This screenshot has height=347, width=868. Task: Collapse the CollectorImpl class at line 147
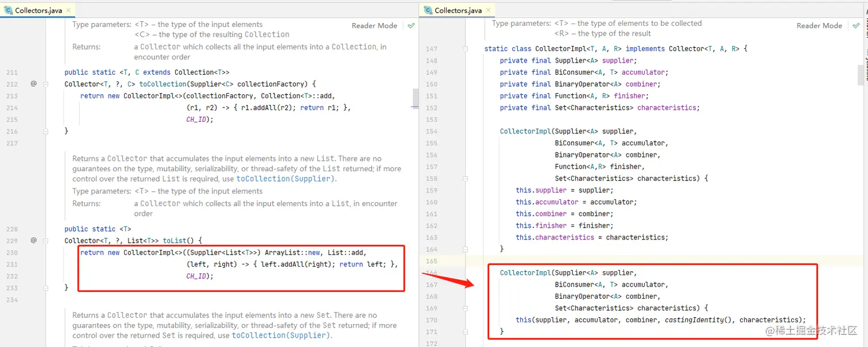[x=466, y=49]
